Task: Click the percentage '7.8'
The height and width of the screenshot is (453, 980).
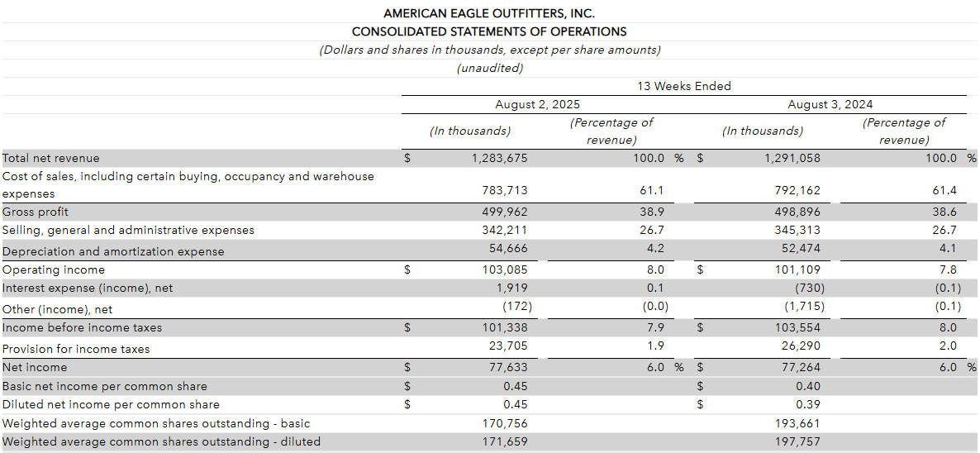Action: 949,270
